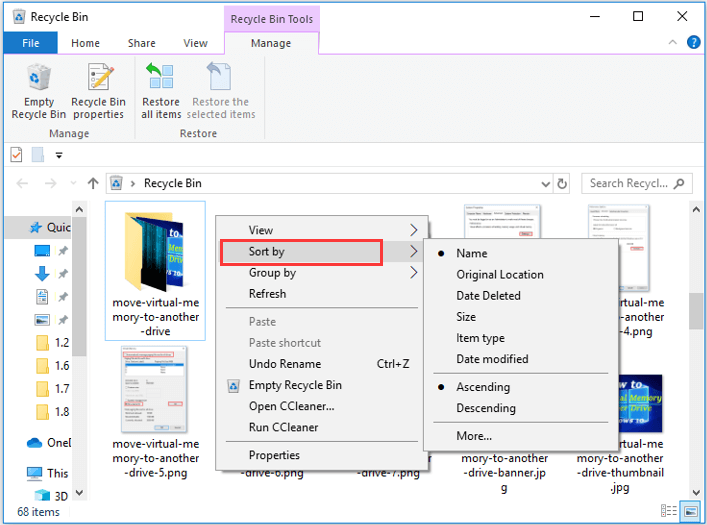Click the Forward navigation arrow
Screen dimensions: 707x525
point(50,184)
